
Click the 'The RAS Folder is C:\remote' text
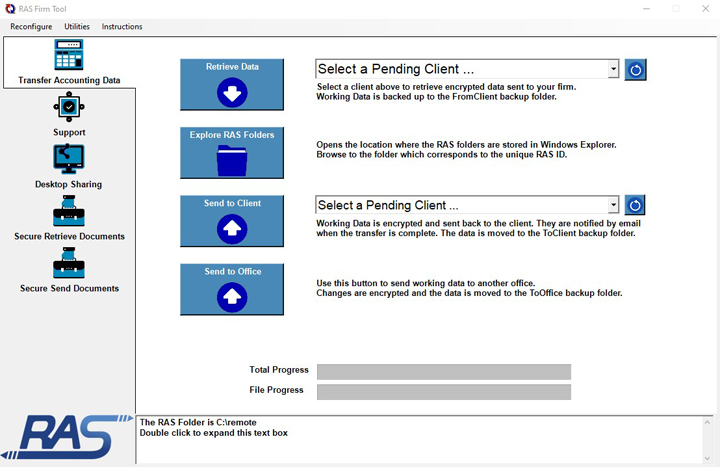pyautogui.click(x=198, y=422)
